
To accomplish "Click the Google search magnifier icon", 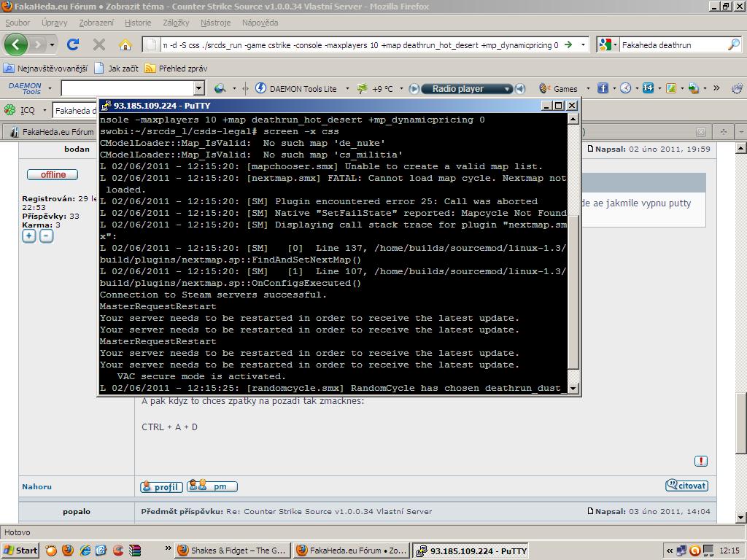I will (734, 44).
